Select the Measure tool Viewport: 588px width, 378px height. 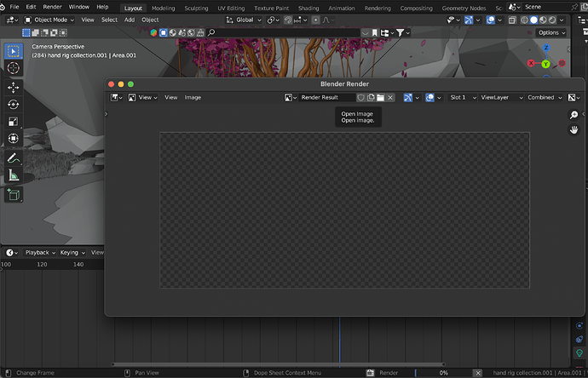[14, 175]
